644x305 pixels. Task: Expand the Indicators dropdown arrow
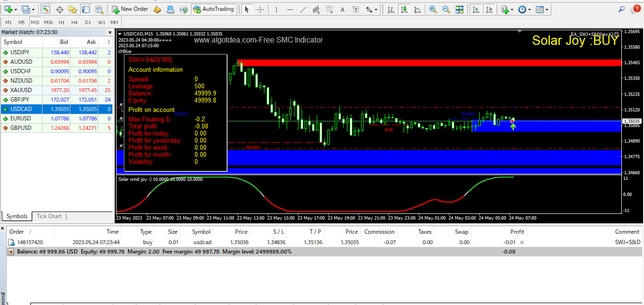tap(512, 9)
